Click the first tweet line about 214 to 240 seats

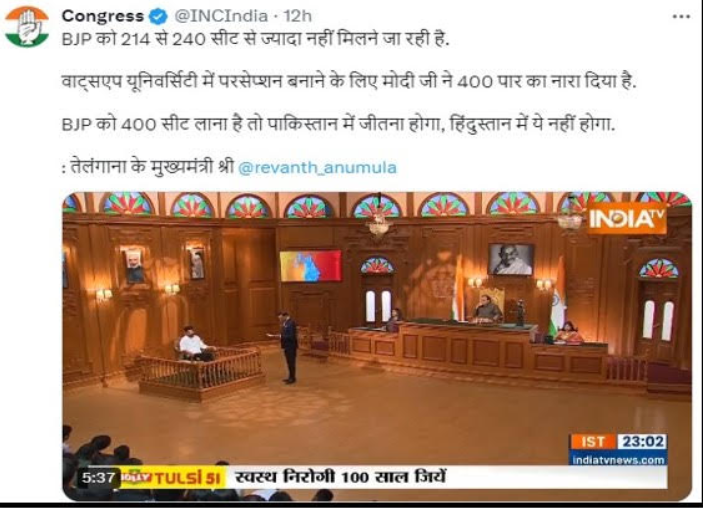tap(255, 39)
